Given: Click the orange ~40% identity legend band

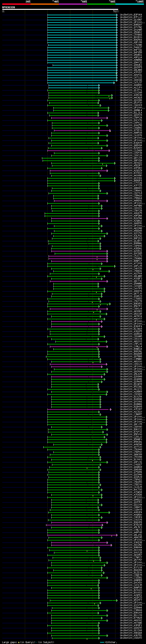Looking at the screenshot, I should point(45,4).
